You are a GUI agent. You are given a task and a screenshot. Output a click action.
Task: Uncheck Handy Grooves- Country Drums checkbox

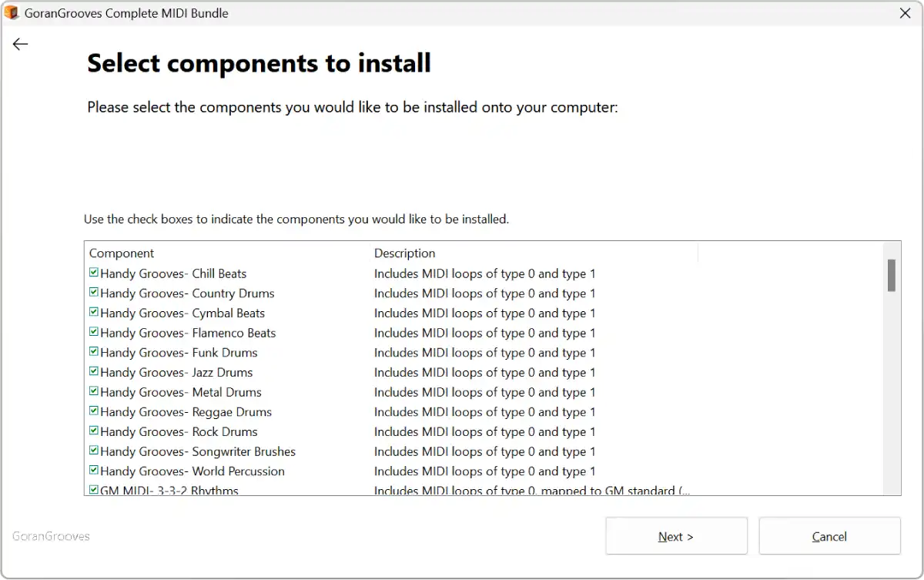click(x=94, y=293)
